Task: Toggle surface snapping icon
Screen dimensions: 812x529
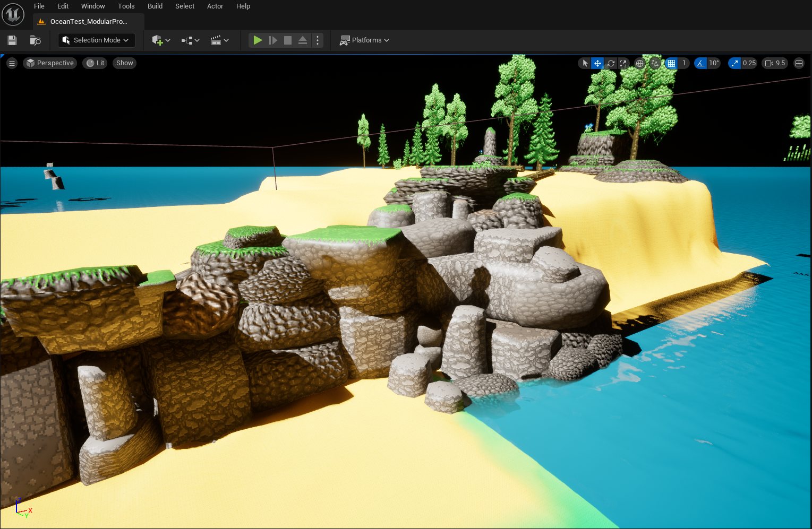Action: click(x=655, y=63)
